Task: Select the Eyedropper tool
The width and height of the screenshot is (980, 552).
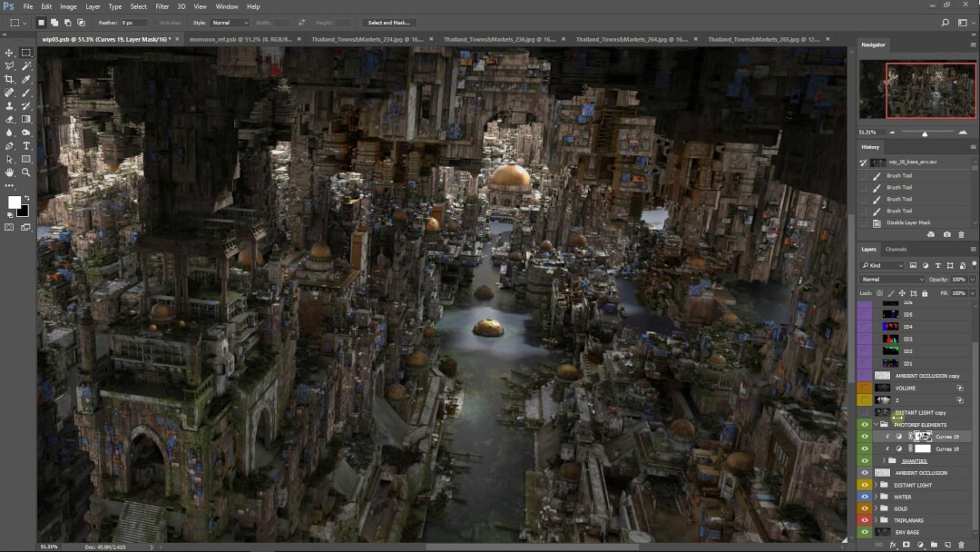Action: (26, 79)
